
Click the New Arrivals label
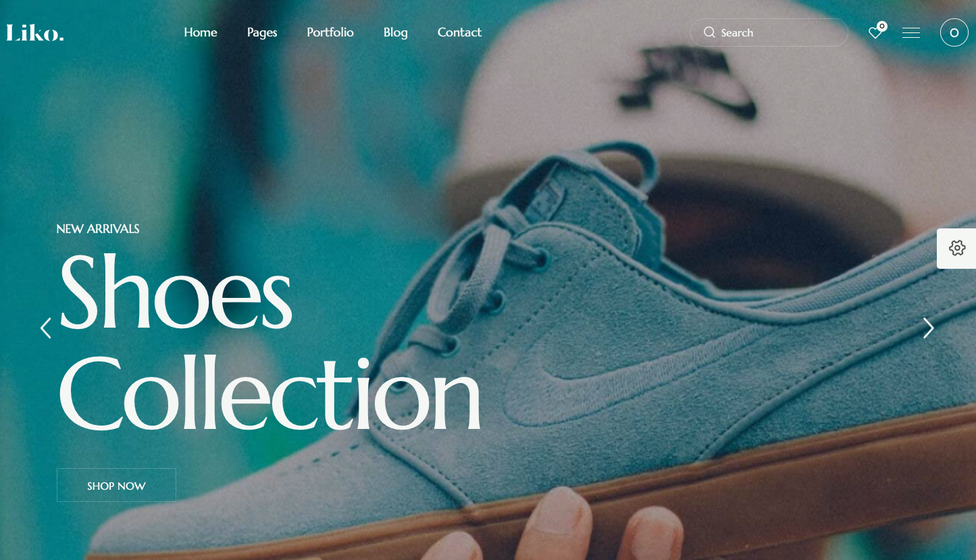98,229
